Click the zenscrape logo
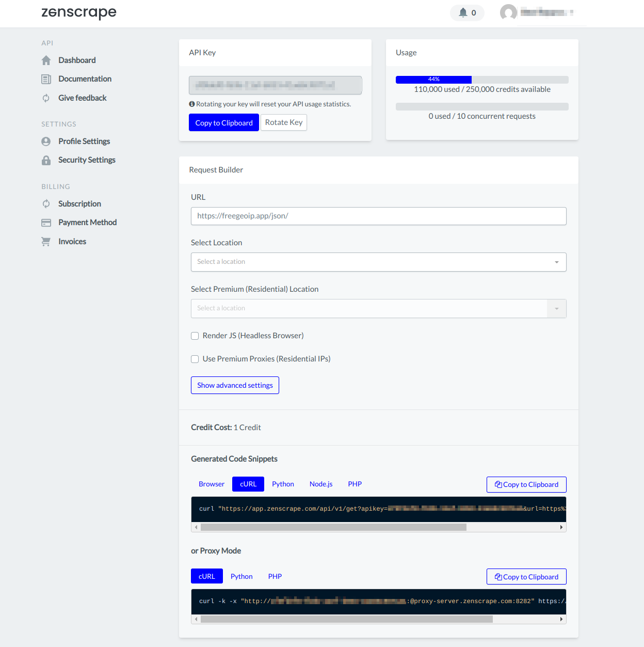The image size is (644, 647). click(x=79, y=12)
